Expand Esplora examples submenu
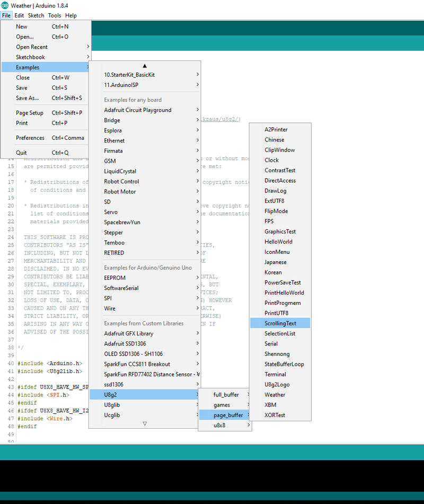Image resolution: width=424 pixels, height=504 pixels. tap(145, 130)
